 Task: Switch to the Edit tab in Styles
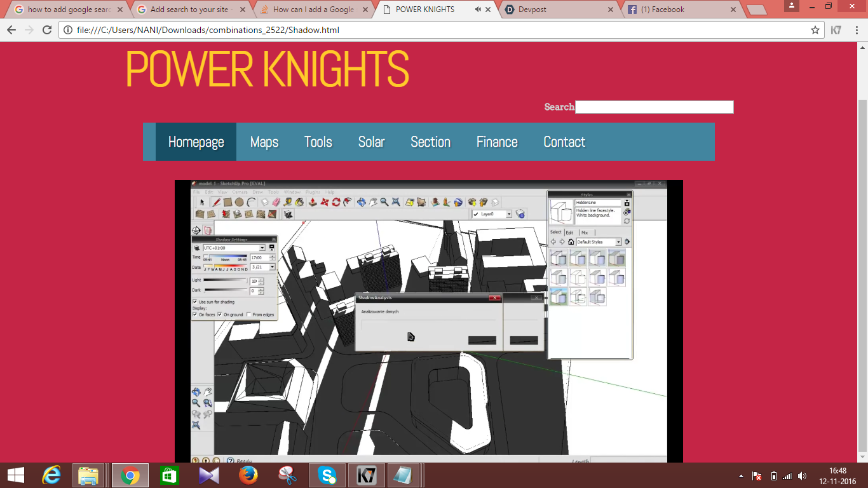click(x=569, y=232)
